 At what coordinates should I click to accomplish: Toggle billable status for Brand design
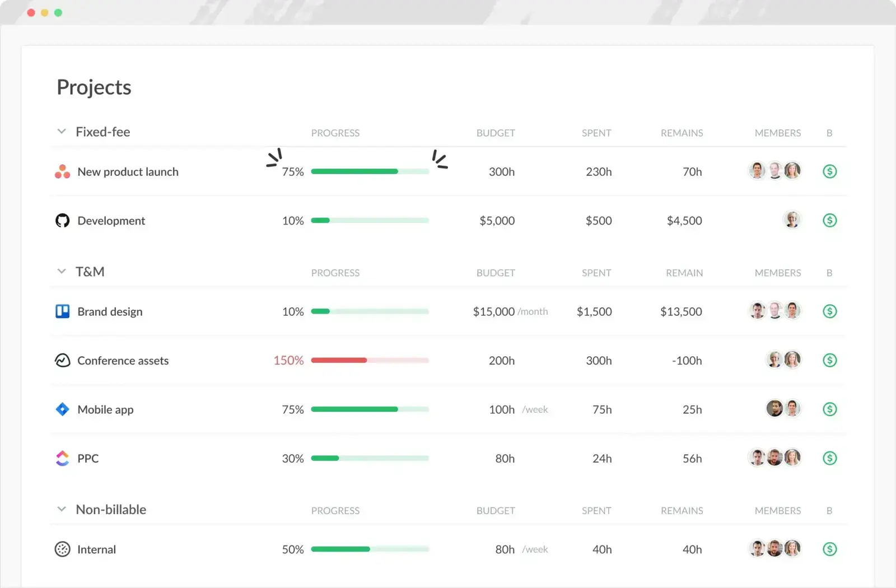[x=830, y=311]
